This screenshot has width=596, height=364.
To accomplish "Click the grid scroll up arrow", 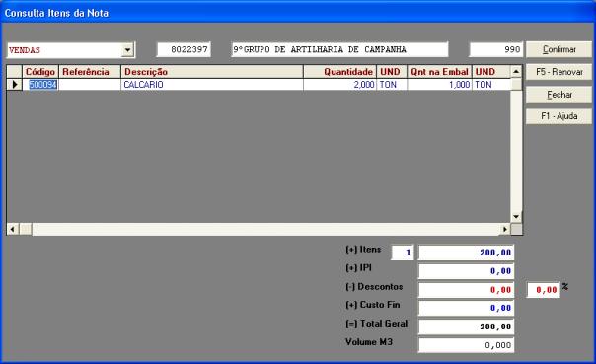I will (516, 71).
